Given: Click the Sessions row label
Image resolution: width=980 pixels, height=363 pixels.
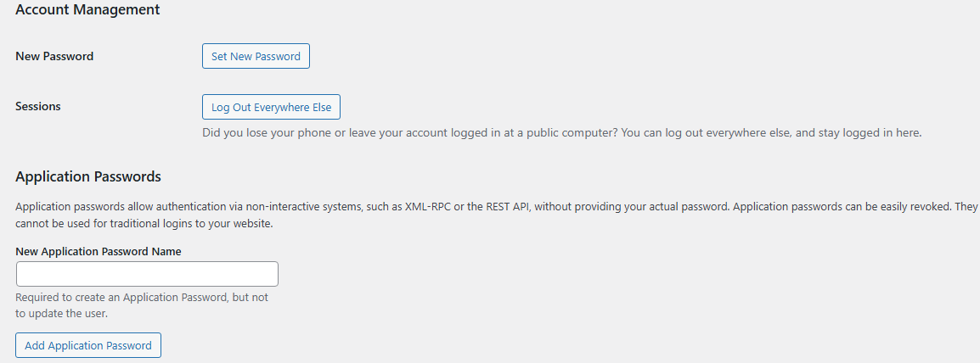Looking at the screenshot, I should [x=38, y=107].
